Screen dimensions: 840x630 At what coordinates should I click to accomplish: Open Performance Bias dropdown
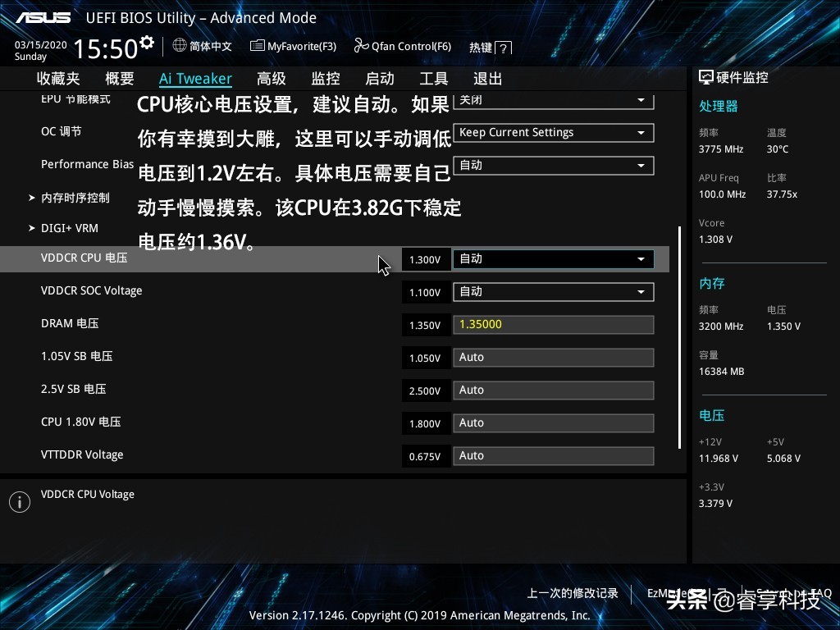pyautogui.click(x=553, y=166)
